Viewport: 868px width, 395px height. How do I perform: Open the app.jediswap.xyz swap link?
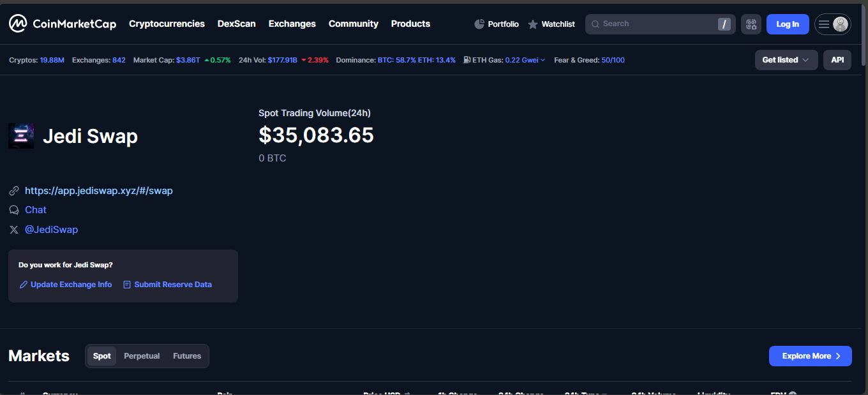[x=99, y=191]
